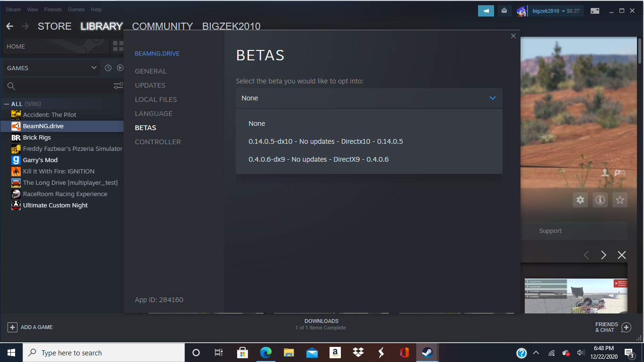Open the Downloads status area
The width and height of the screenshot is (644, 362).
tap(322, 324)
